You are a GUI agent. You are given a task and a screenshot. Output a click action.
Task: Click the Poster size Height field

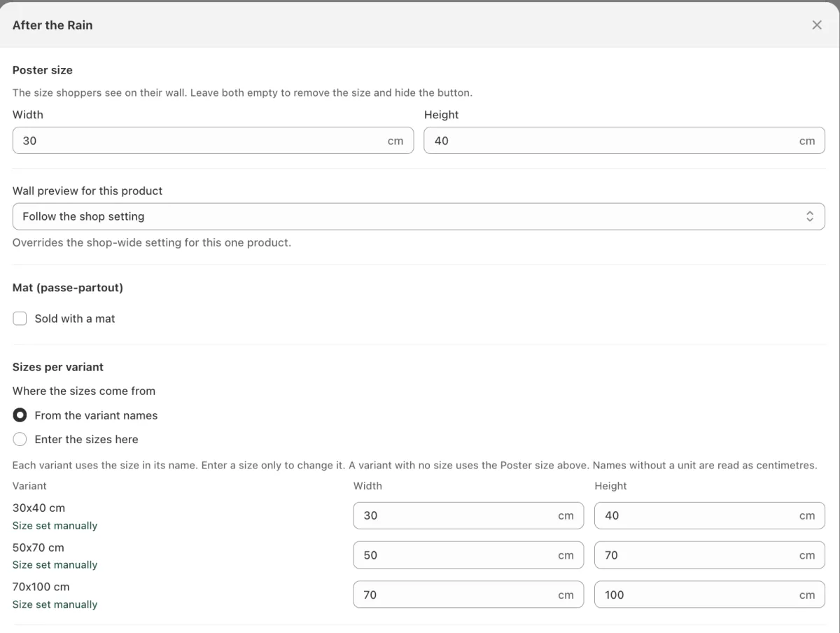tap(624, 141)
